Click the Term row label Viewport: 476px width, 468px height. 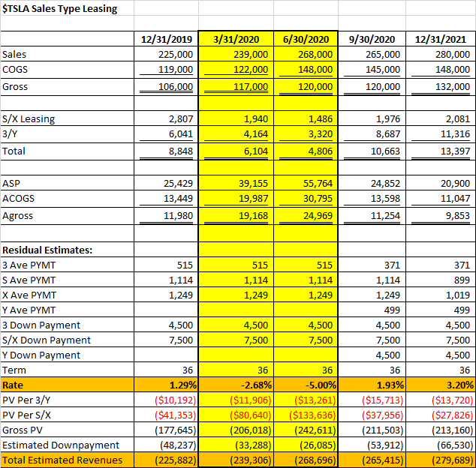point(14,370)
